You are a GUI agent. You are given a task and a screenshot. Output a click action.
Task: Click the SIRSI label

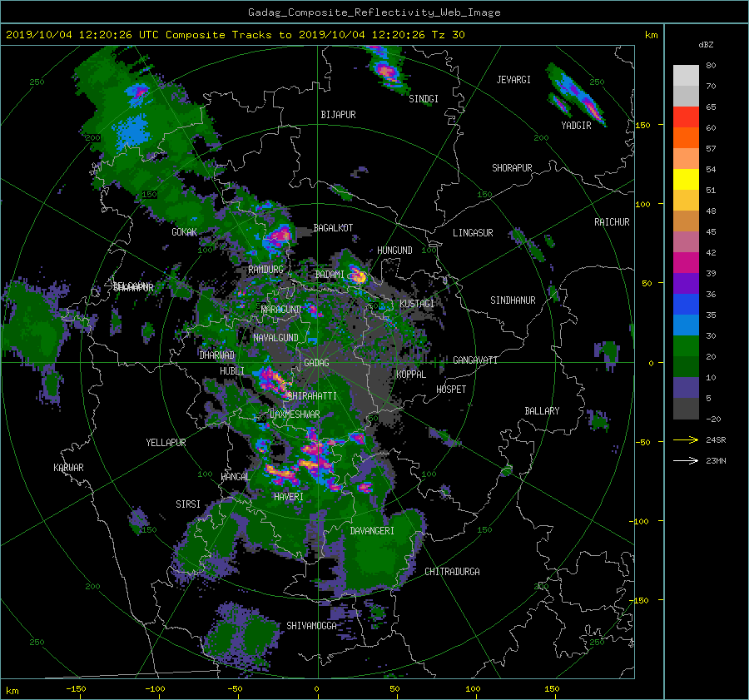[188, 504]
